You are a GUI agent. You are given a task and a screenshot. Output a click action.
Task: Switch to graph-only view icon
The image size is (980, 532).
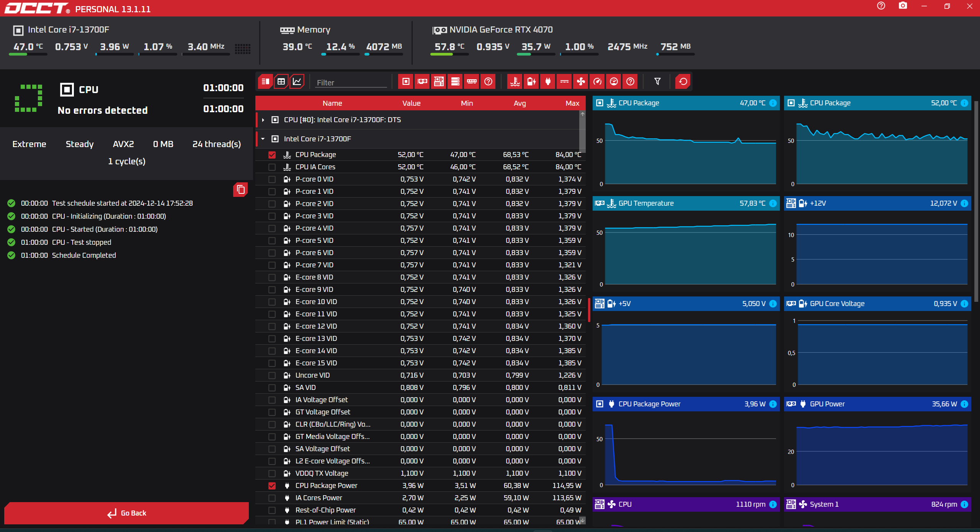297,82
